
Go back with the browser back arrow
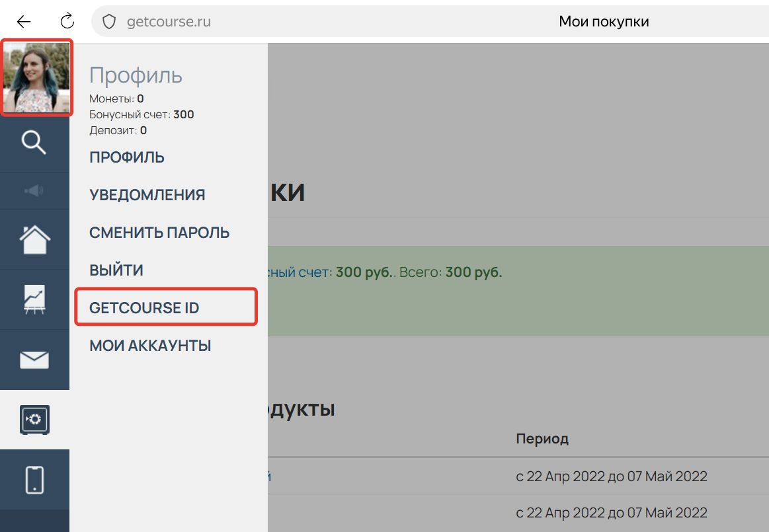click(x=24, y=21)
